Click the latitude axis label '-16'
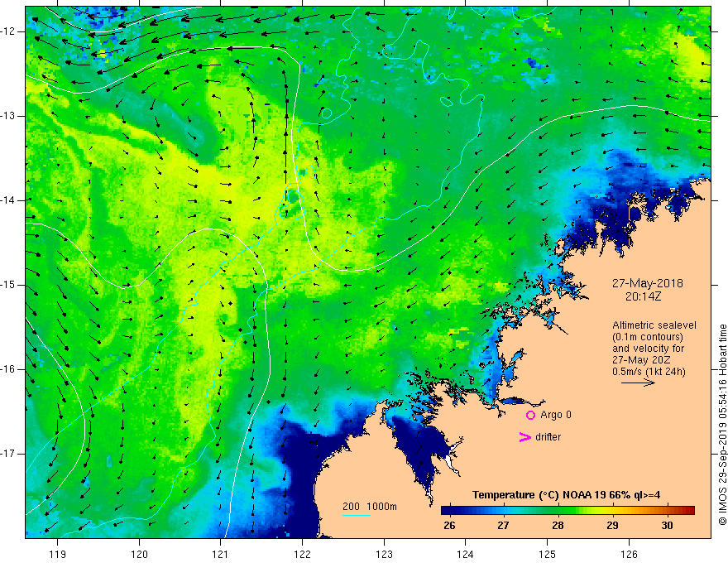Image resolution: width=728 pixels, height=563 pixels. point(8,369)
